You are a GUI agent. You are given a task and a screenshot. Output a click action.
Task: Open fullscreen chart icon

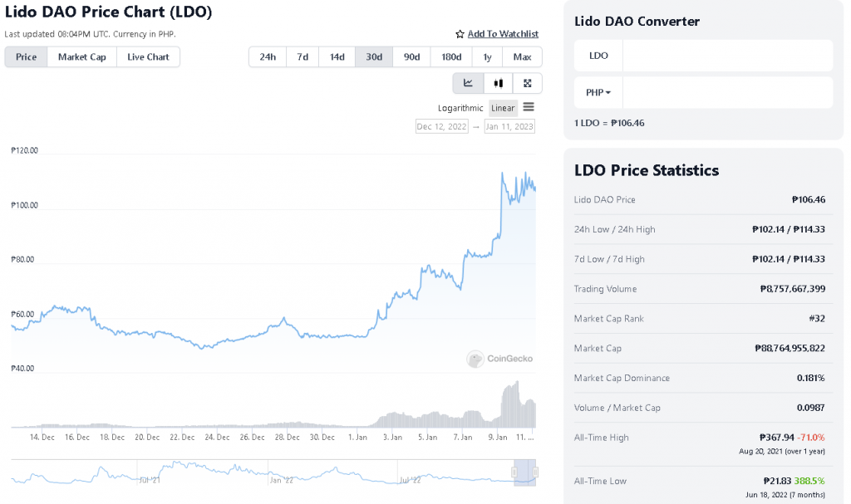coord(527,83)
